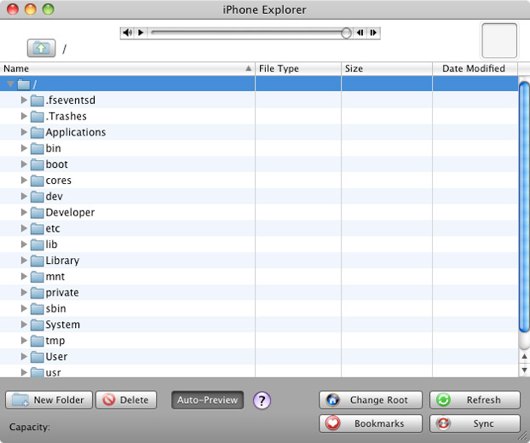This screenshot has height=443, width=530.
Task: Click the cores folder icon
Action: [37, 180]
